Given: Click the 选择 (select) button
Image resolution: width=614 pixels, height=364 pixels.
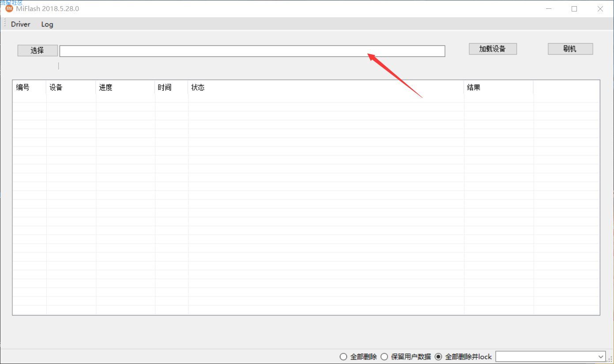Looking at the screenshot, I should 38,50.
